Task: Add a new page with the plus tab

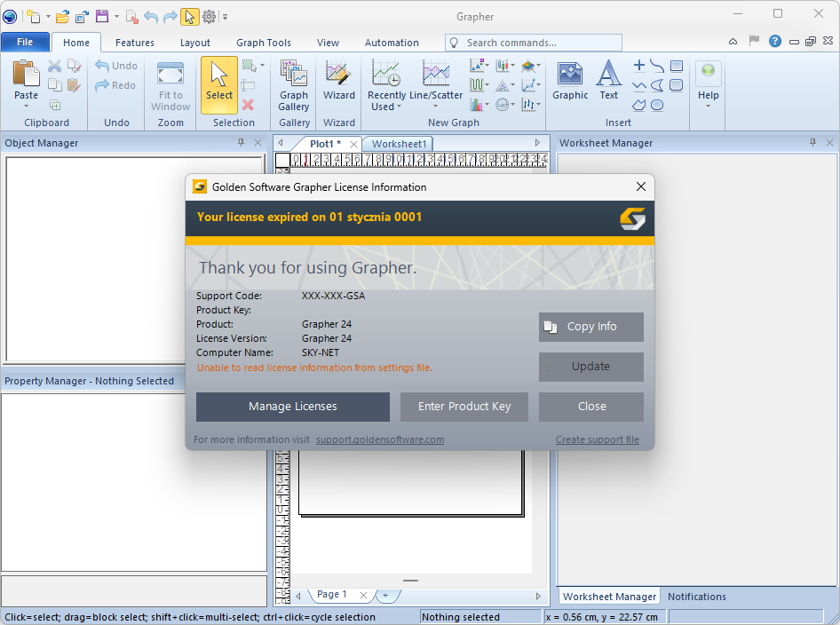Action: click(385, 595)
